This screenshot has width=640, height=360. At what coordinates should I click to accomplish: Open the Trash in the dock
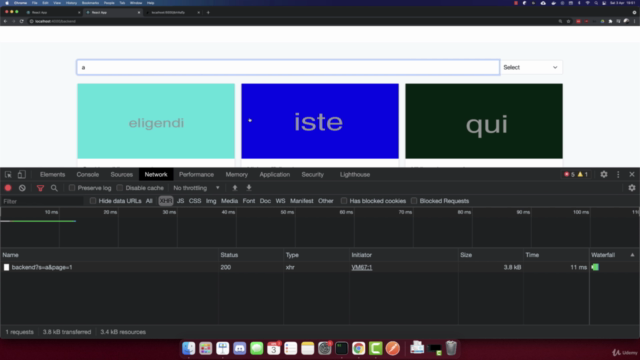click(451, 348)
